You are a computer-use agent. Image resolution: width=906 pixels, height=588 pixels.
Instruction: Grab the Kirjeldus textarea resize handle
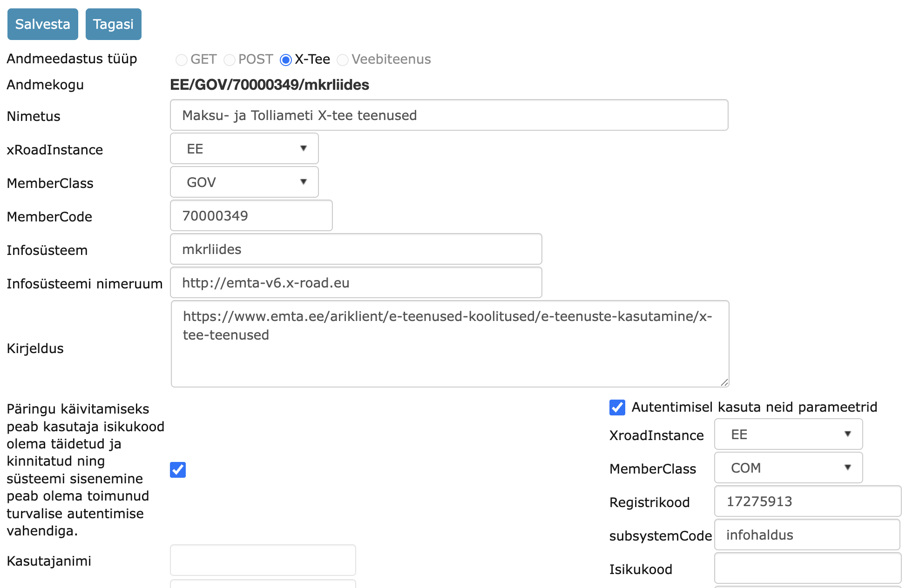724,382
